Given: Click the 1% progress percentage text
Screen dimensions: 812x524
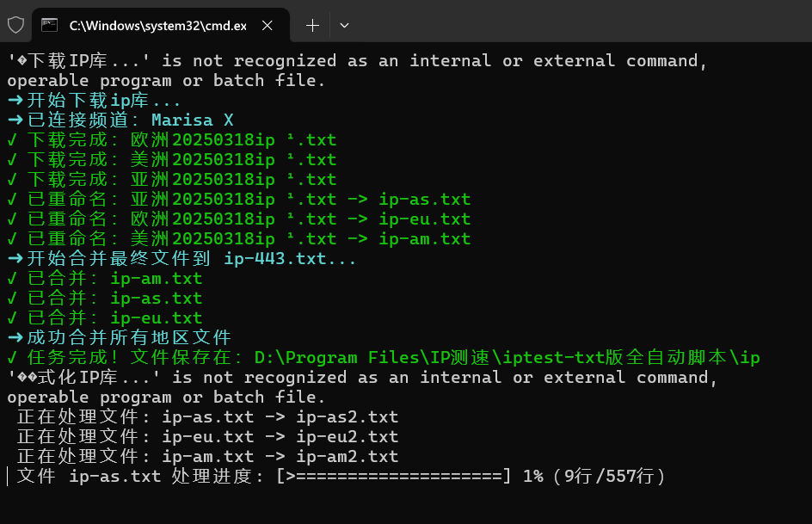Looking at the screenshot, I should click(x=533, y=476).
